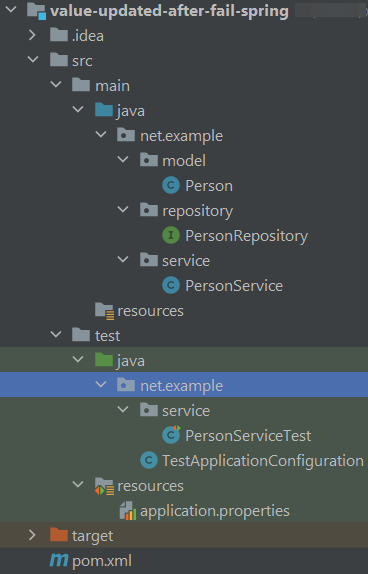
Task: Click the blue main java source folder icon
Action: pyautogui.click(x=104, y=110)
